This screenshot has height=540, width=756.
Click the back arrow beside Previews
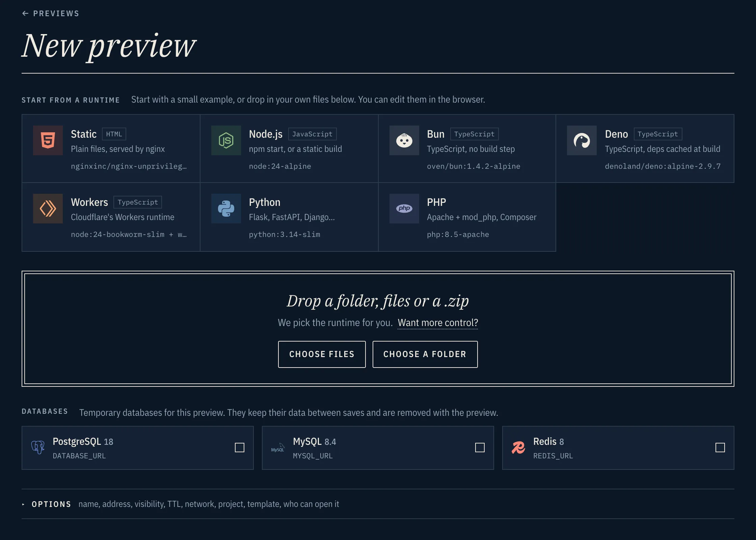pyautogui.click(x=25, y=13)
